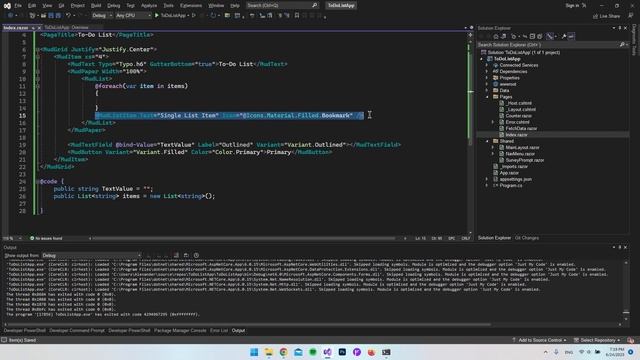Toggle the pin on the Index.razor tab
This screenshot has height=360, width=640.
[x=33, y=28]
